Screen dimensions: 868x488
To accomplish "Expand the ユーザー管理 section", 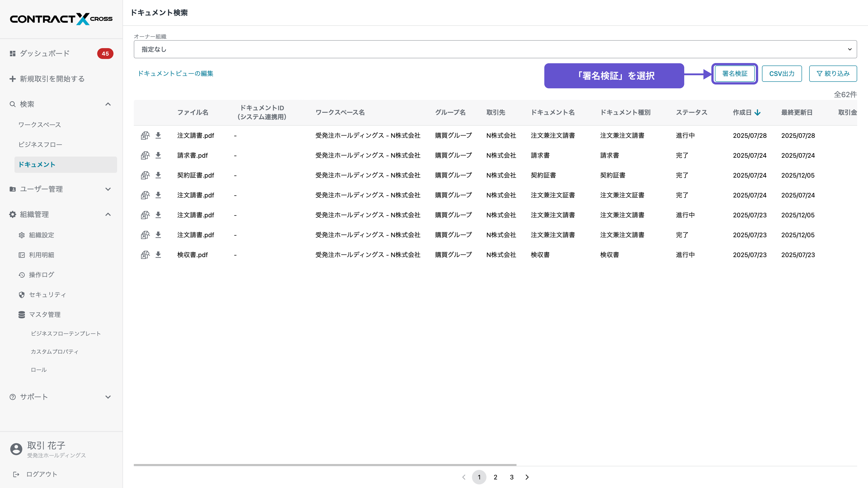I will (x=108, y=189).
